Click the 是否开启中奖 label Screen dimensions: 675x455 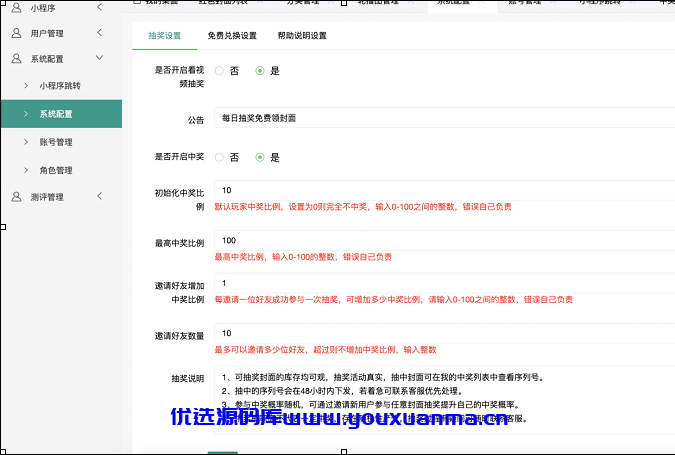(179, 157)
